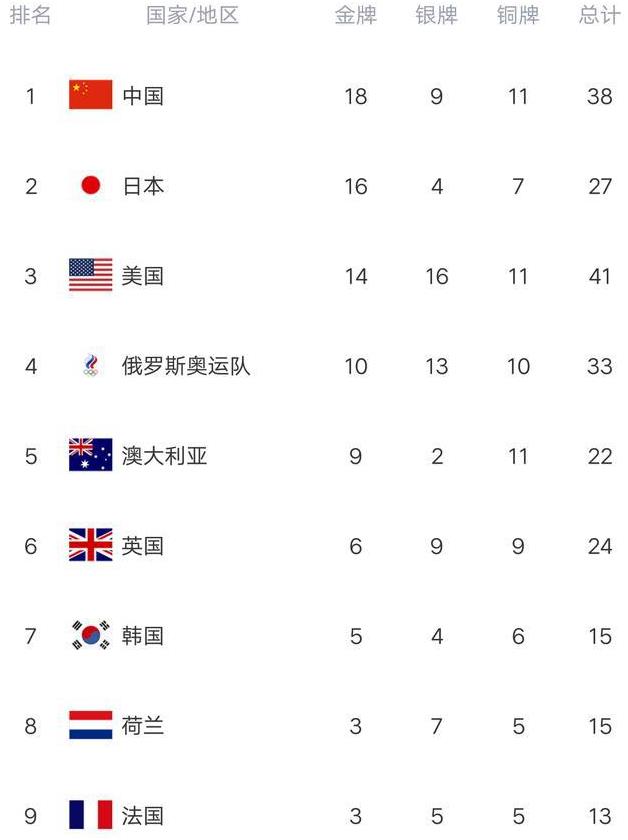Viewport: 628px width, 840px height.
Task: Select the 铜牌 column header
Action: pos(517,16)
